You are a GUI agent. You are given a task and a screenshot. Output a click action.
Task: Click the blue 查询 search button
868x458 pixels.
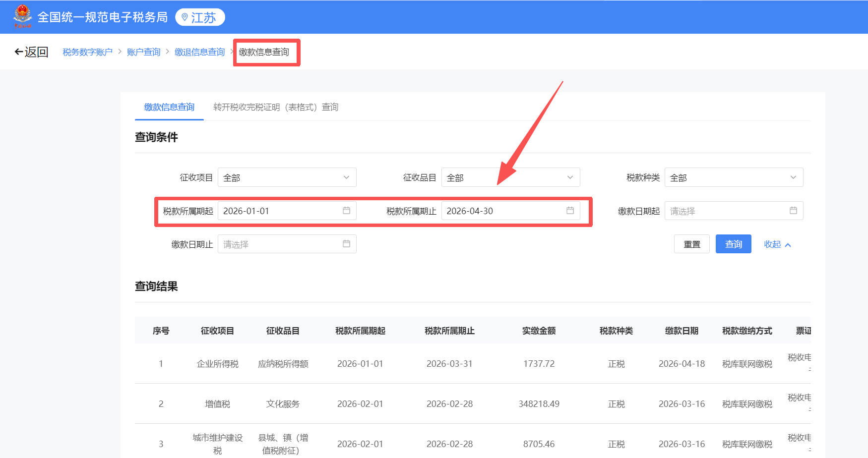(734, 244)
